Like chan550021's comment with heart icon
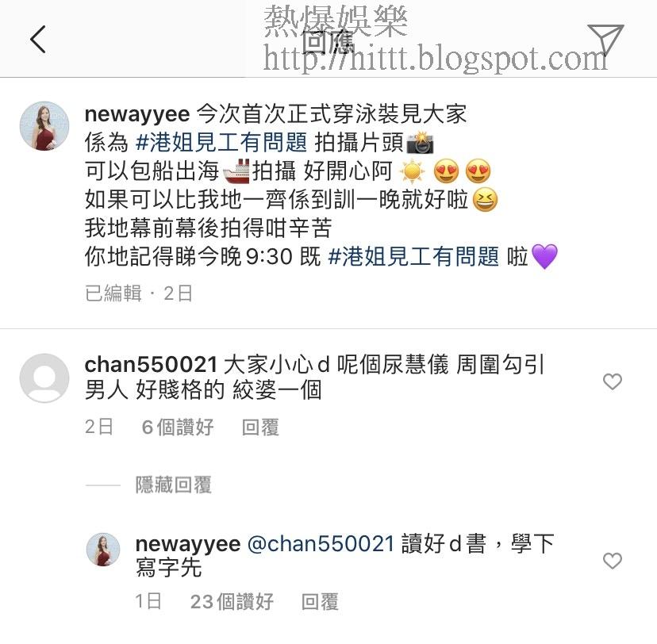 [612, 381]
